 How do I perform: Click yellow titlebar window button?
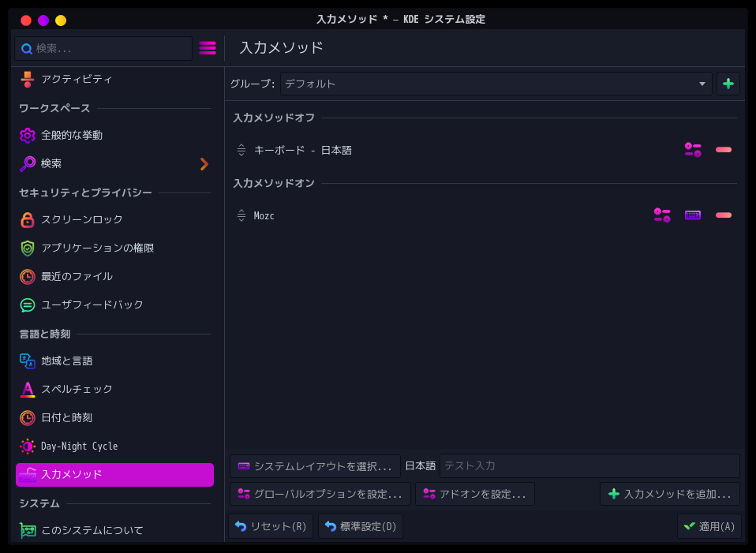pos(61,21)
